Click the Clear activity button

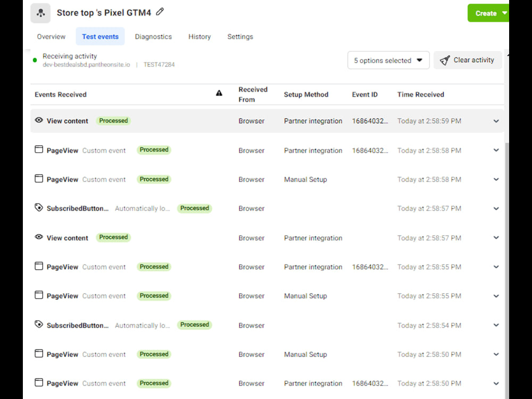click(x=468, y=61)
